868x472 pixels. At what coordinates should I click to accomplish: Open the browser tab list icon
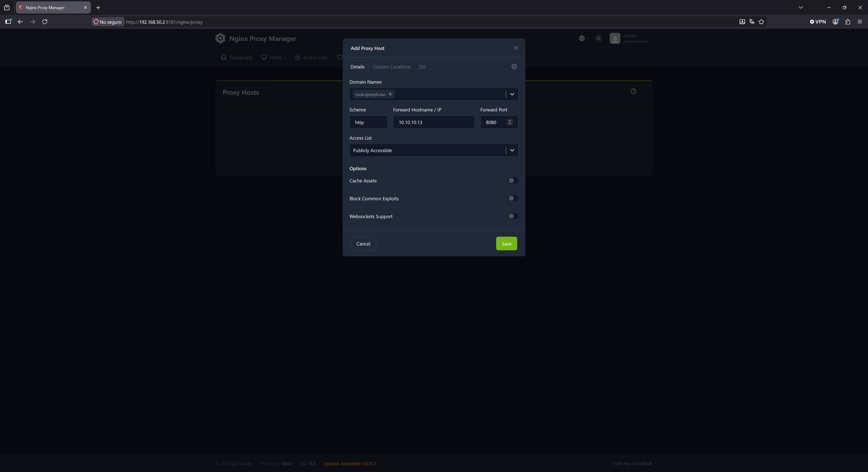click(7, 7)
